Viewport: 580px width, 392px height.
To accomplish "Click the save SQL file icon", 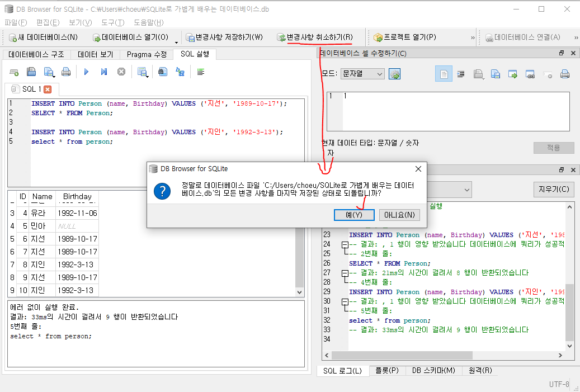I will tap(49, 72).
